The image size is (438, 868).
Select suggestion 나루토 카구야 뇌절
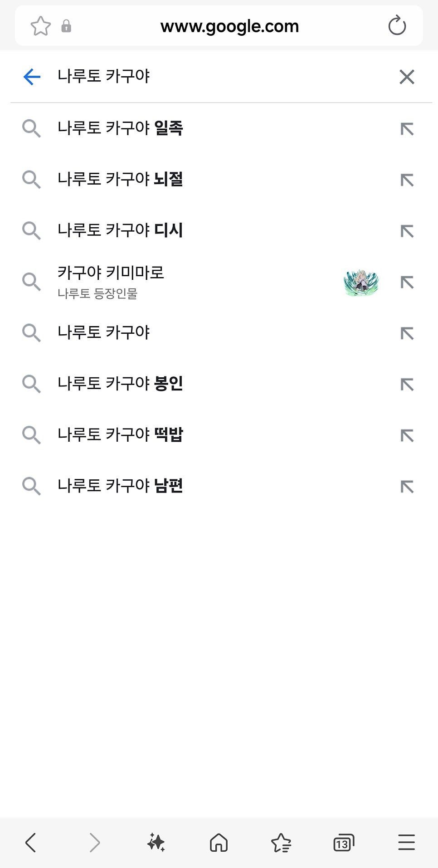tap(120, 180)
